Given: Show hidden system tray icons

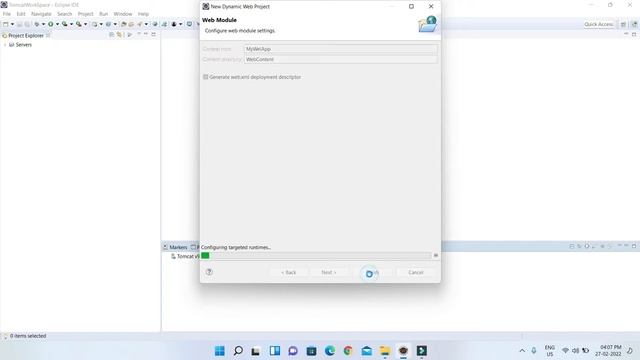Looking at the screenshot, I should tap(522, 351).
